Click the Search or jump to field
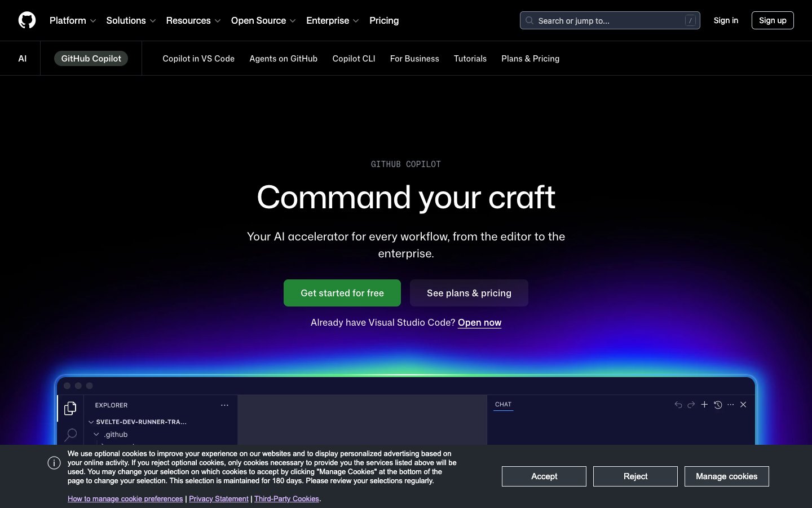The image size is (812, 508). tap(598, 20)
